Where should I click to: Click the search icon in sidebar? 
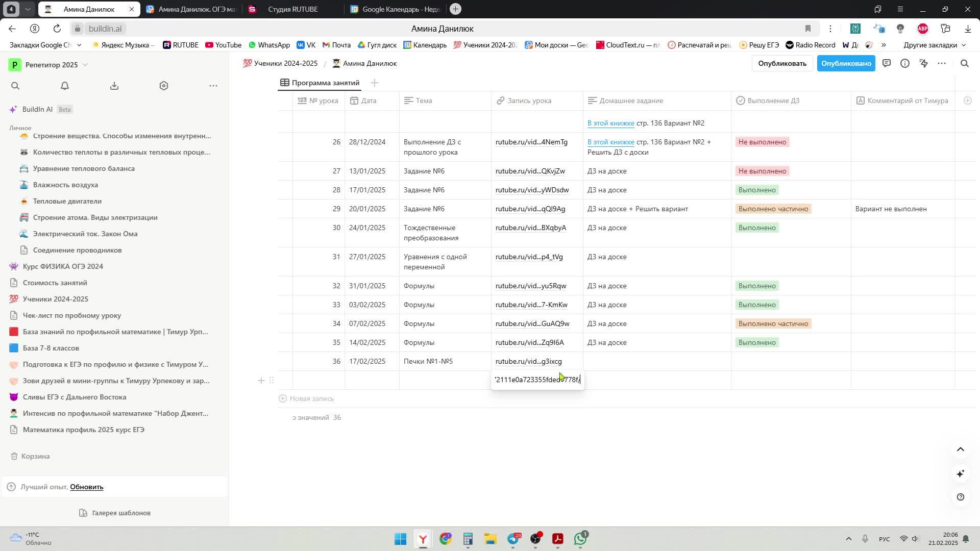pyautogui.click(x=15, y=86)
